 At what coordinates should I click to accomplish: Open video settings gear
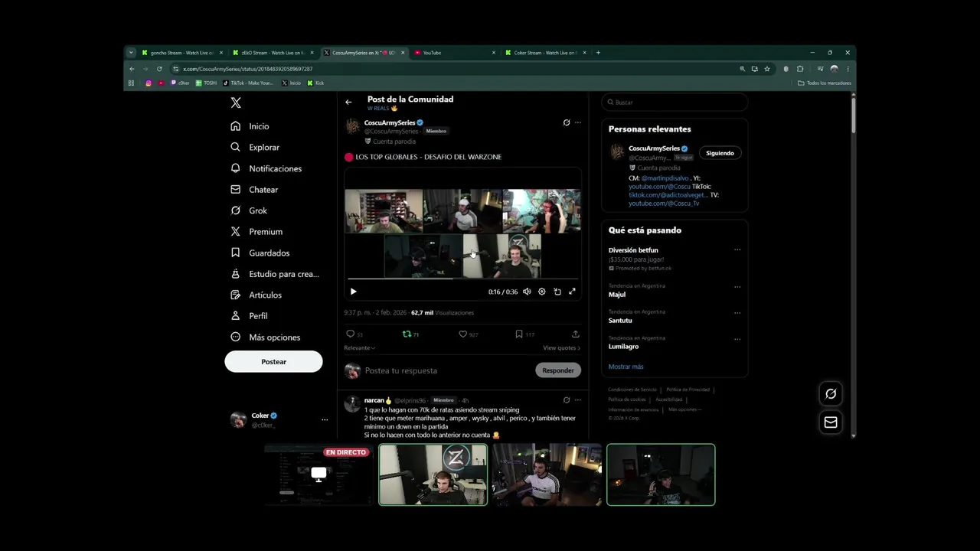point(541,292)
